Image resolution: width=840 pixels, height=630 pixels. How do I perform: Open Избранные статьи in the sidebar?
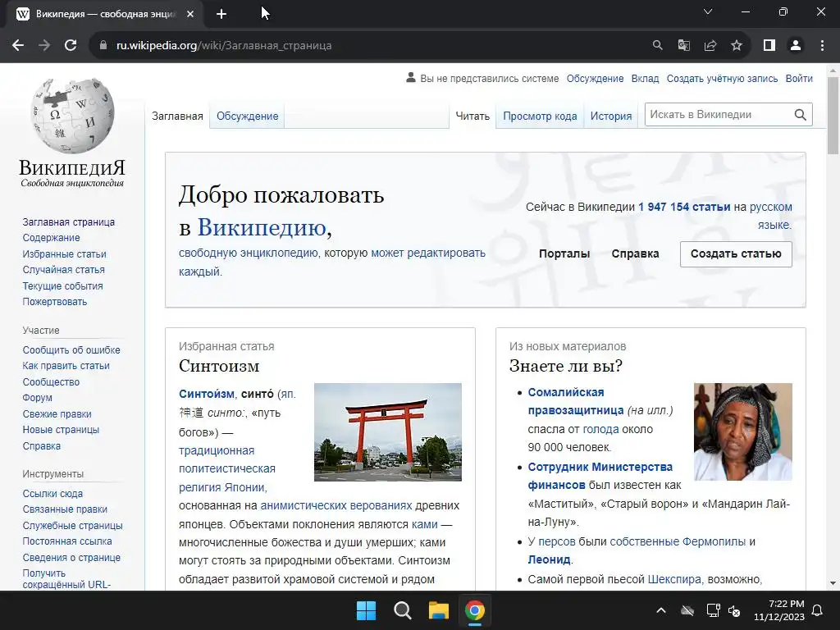[64, 254]
